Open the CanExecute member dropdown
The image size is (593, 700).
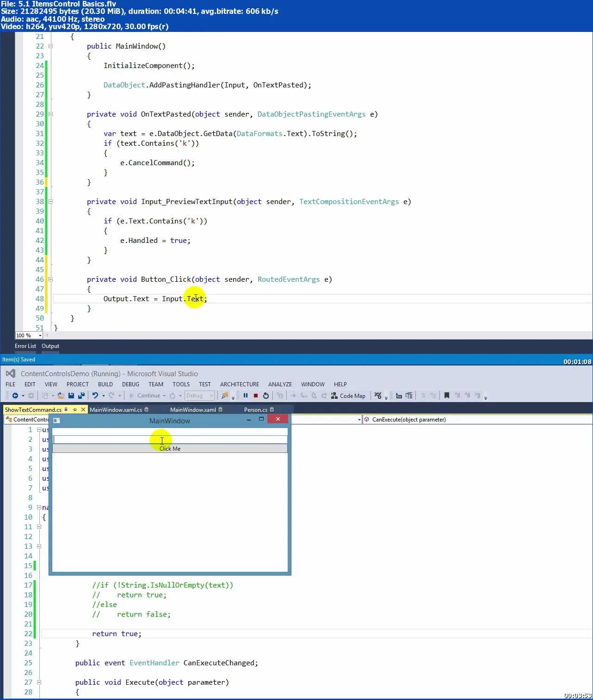[x=477, y=420]
